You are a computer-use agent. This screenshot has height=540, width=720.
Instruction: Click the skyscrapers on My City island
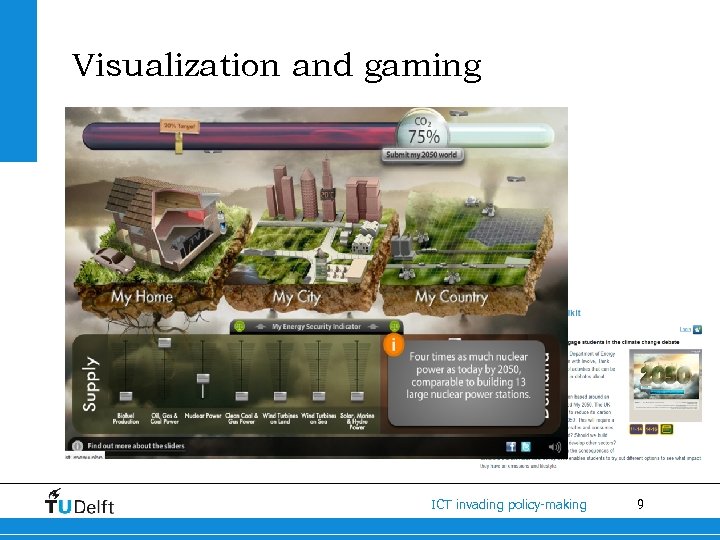coord(325,191)
